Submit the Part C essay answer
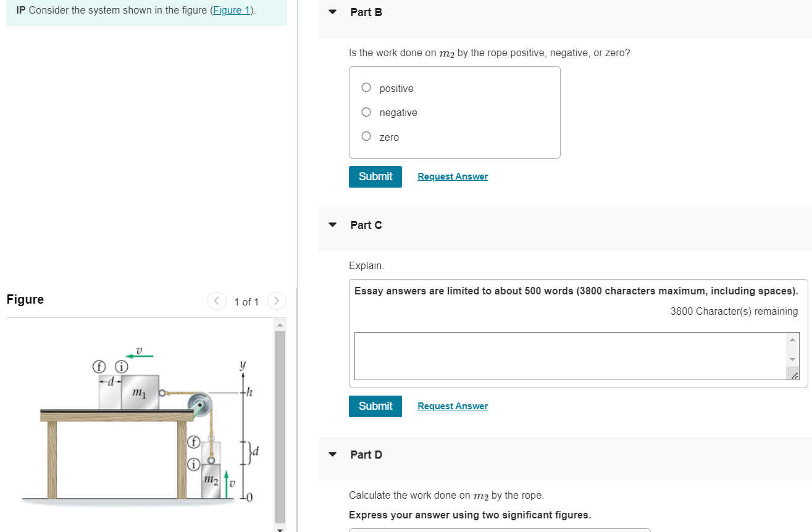This screenshot has height=532, width=812. 375,406
